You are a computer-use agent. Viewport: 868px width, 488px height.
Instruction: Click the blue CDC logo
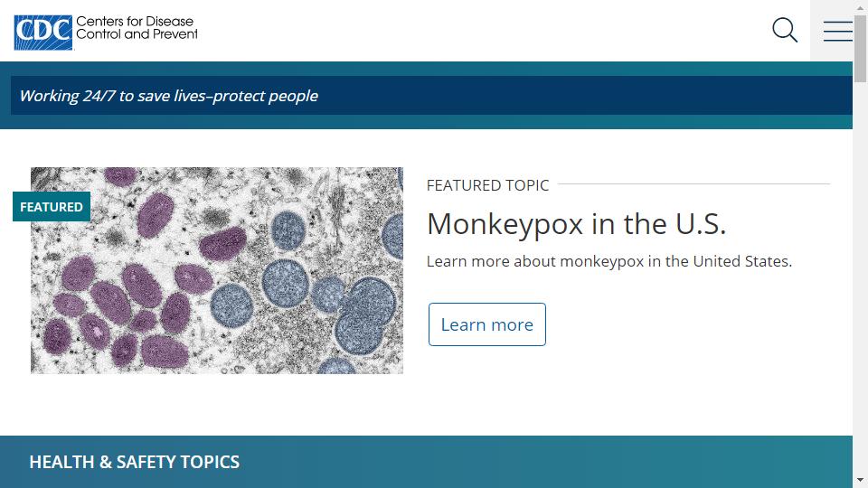(43, 33)
